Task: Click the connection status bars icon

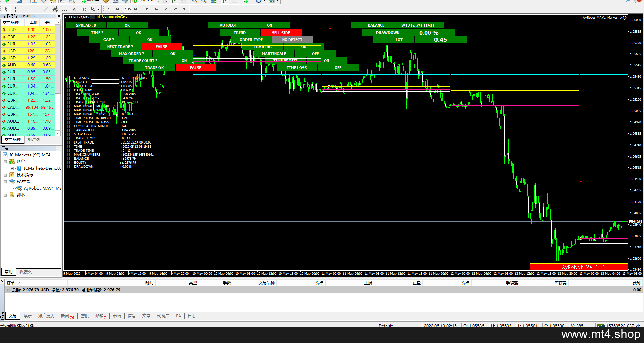Action: 601,325
